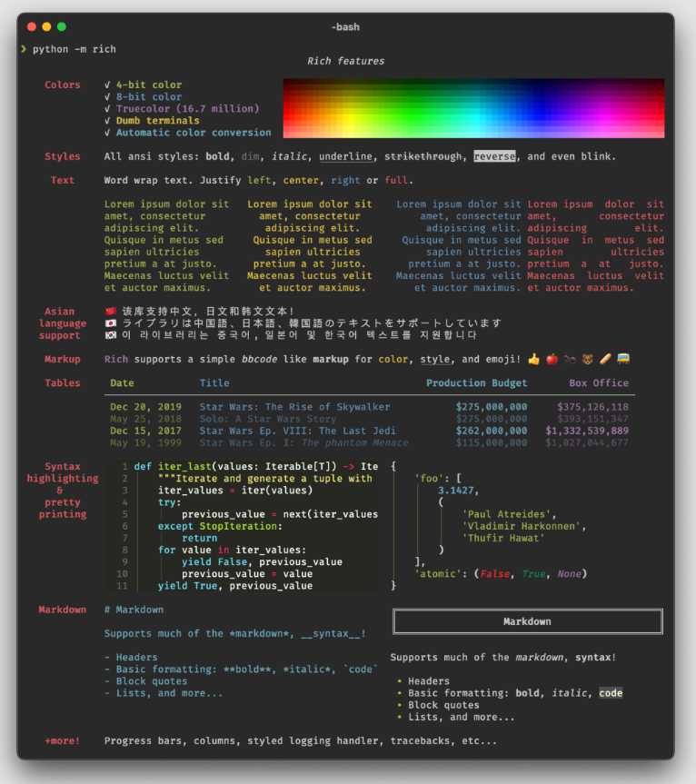Click the boxed 'Markdown' heading panel
This screenshot has height=784, width=696.
pos(528,621)
